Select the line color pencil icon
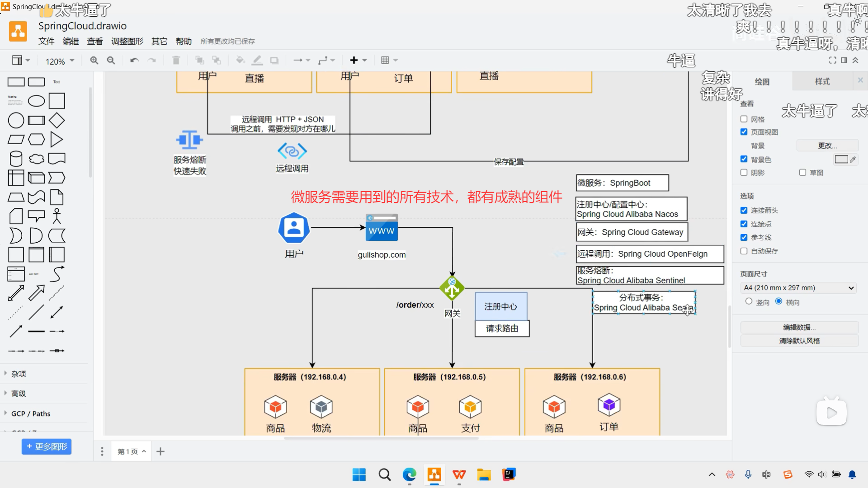Viewport: 868px width, 488px height. click(257, 60)
